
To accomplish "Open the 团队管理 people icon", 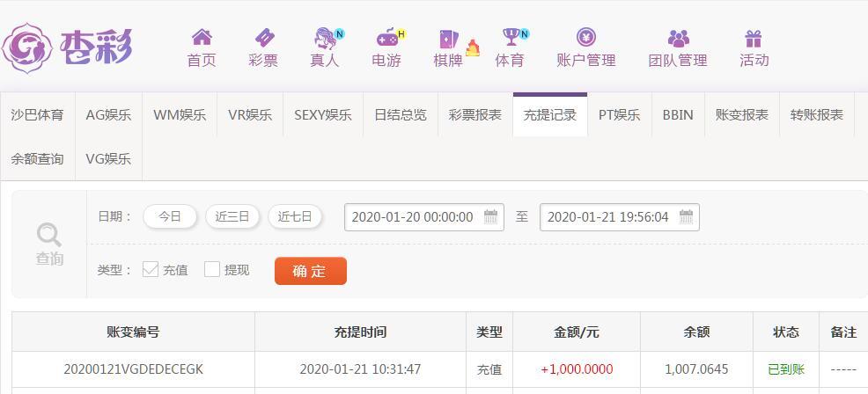I will click(x=678, y=38).
